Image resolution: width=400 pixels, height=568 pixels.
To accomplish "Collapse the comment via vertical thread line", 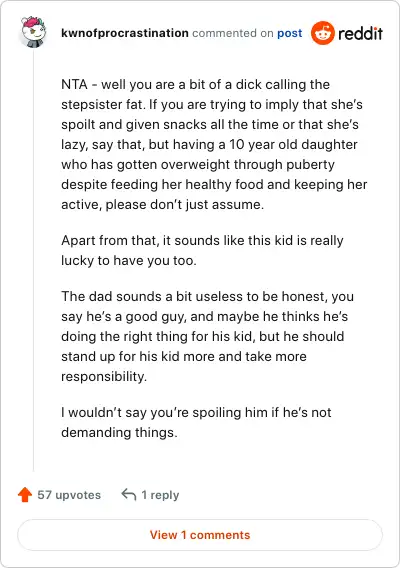I will (x=33, y=261).
